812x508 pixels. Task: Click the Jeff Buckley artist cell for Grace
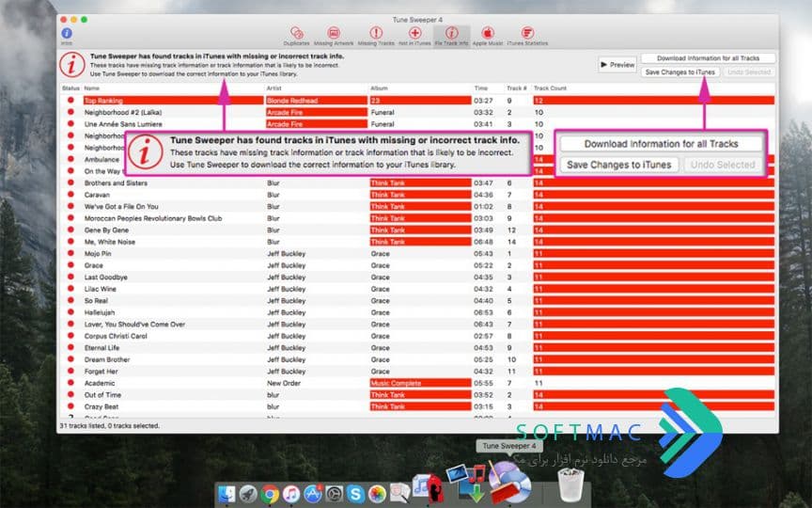pyautogui.click(x=287, y=265)
